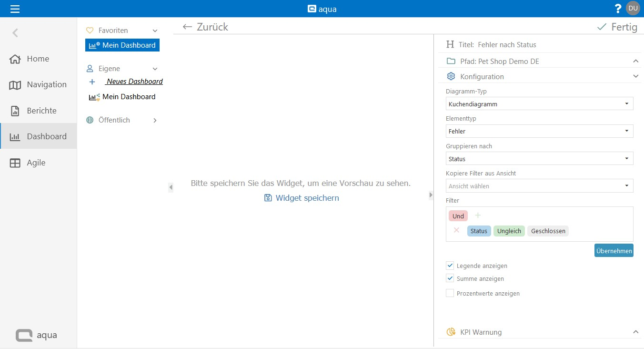This screenshot has height=349, width=644.
Task: Open the hamburger menu icon
Action: (x=15, y=9)
